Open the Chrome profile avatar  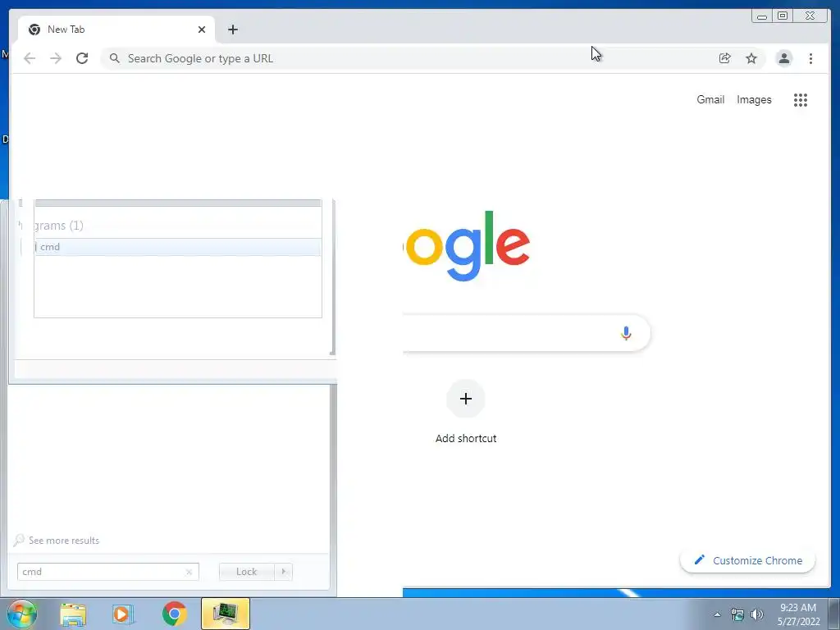[x=783, y=58]
